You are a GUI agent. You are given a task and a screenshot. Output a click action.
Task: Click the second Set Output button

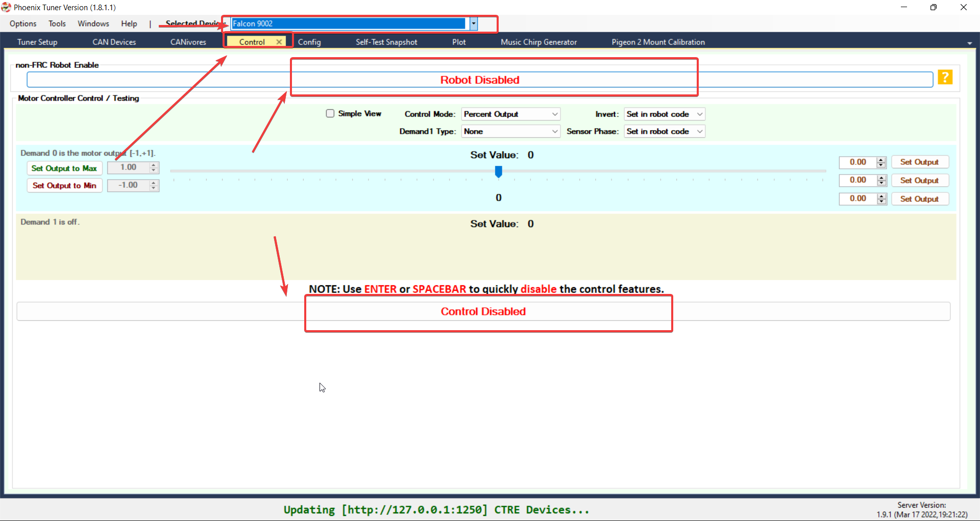[920, 180]
